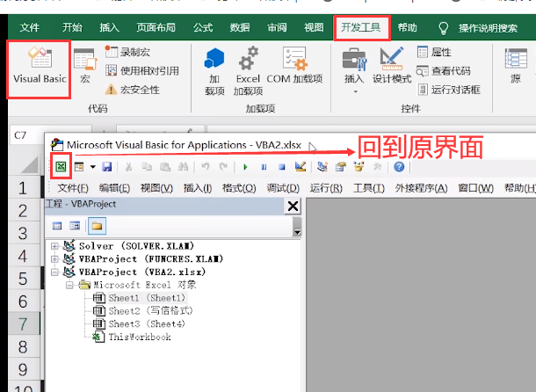Viewport: 536px width, 392px height.
Task: Open the 文件(F) menu in VBA editor
Action: click(x=73, y=188)
